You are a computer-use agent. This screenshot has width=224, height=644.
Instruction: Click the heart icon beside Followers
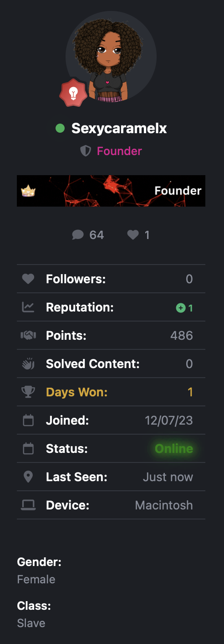click(28, 279)
